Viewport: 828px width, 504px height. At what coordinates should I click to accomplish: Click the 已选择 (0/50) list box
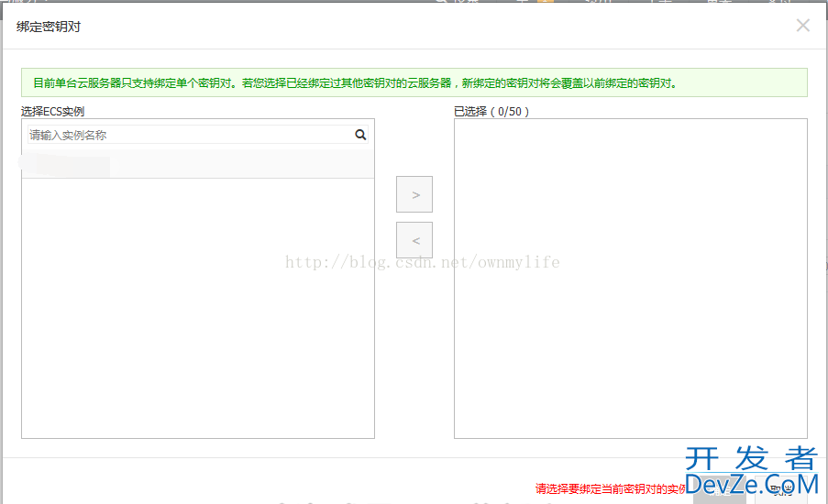[x=631, y=279]
